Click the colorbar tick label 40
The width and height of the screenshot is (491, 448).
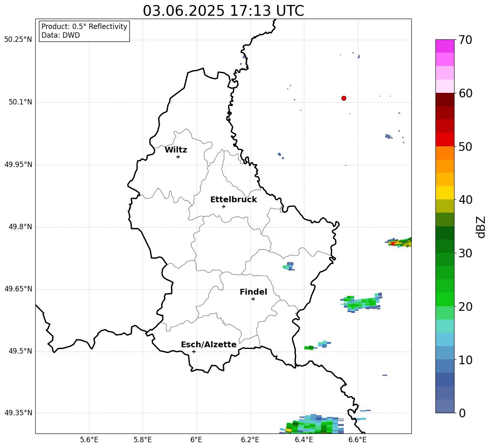pos(465,200)
